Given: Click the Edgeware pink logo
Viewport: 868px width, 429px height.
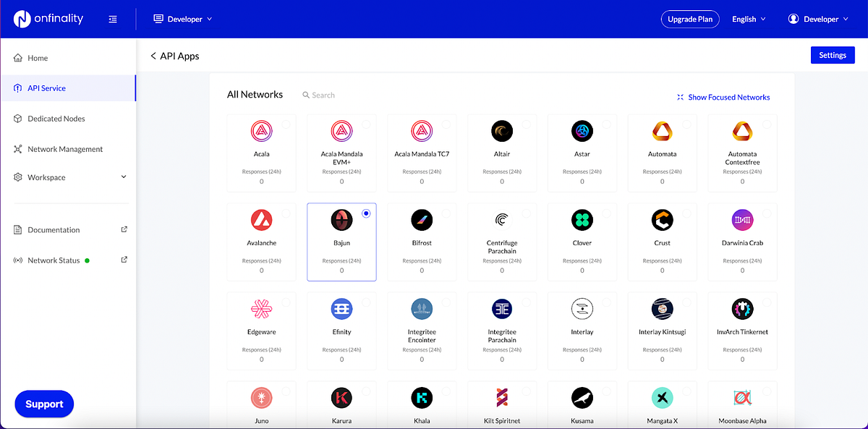Looking at the screenshot, I should (261, 309).
